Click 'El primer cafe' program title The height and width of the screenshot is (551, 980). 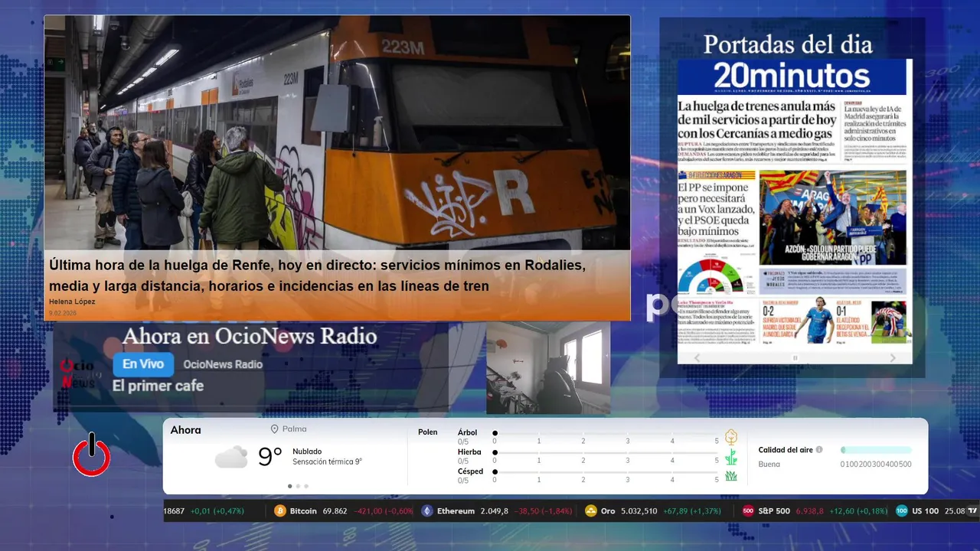158,386
